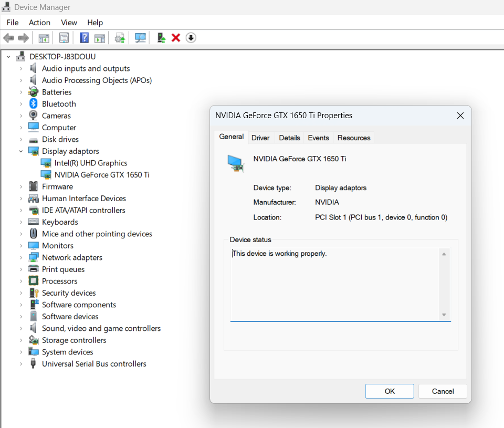The width and height of the screenshot is (504, 428).
Task: Collapse the Display adaptors category
Action: [21, 151]
